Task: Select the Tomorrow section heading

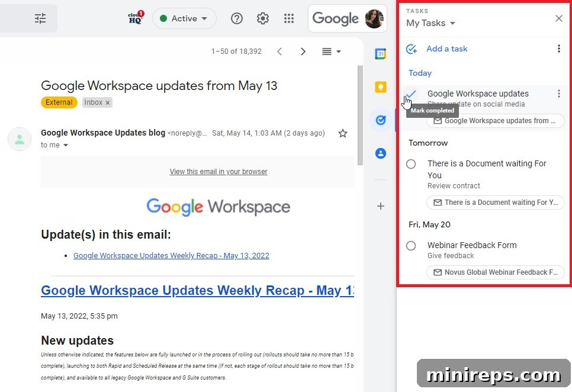Action: [x=428, y=143]
